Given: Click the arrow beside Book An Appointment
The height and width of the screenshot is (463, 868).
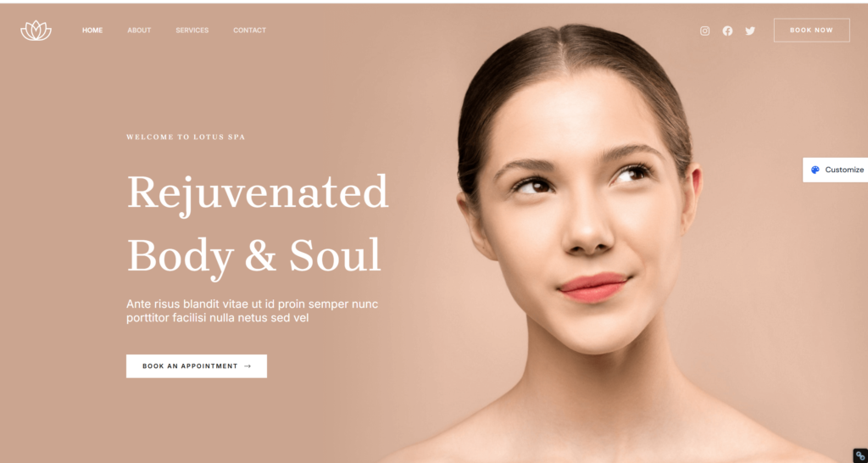Looking at the screenshot, I should 248,366.
